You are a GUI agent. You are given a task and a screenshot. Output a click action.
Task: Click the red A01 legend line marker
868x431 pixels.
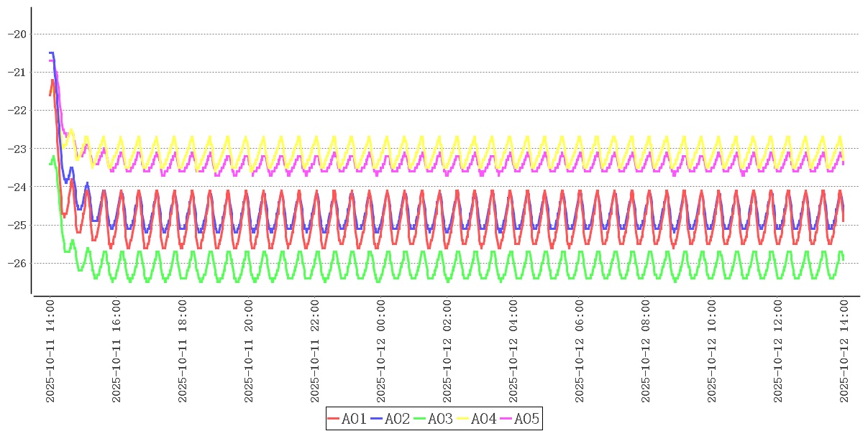334,419
